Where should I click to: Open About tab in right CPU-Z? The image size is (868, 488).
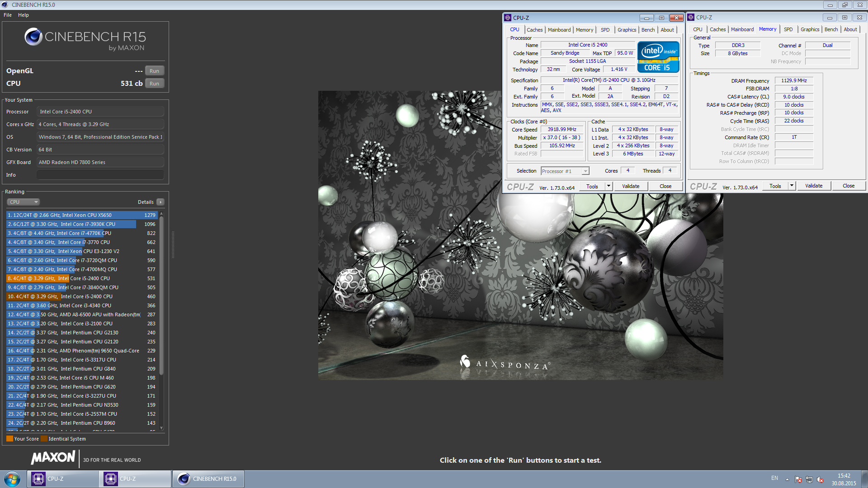(x=850, y=29)
